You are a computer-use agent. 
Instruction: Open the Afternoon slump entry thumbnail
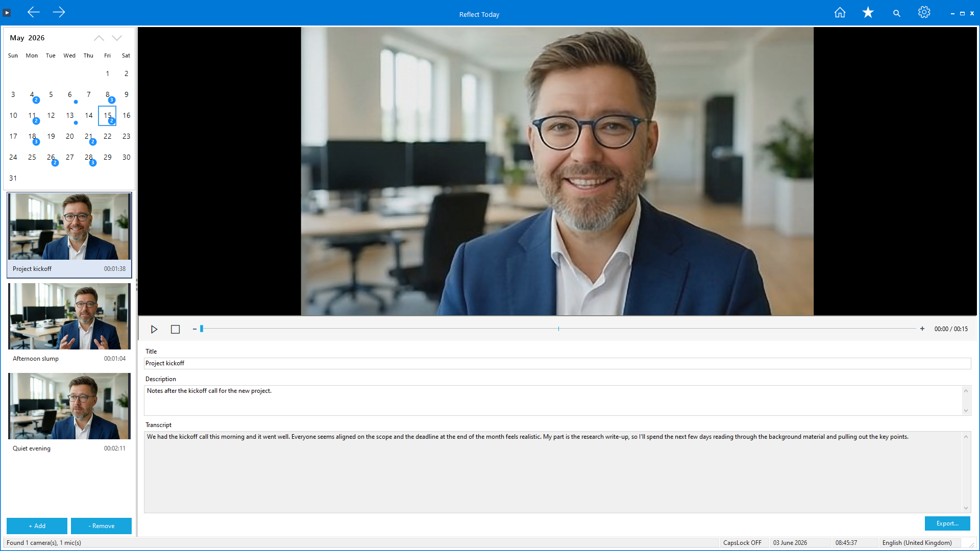pos(69,316)
